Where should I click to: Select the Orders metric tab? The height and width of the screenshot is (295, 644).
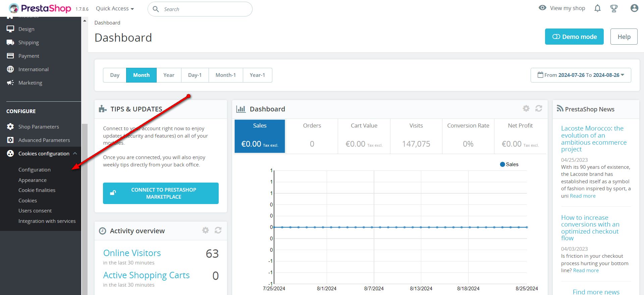click(x=312, y=136)
